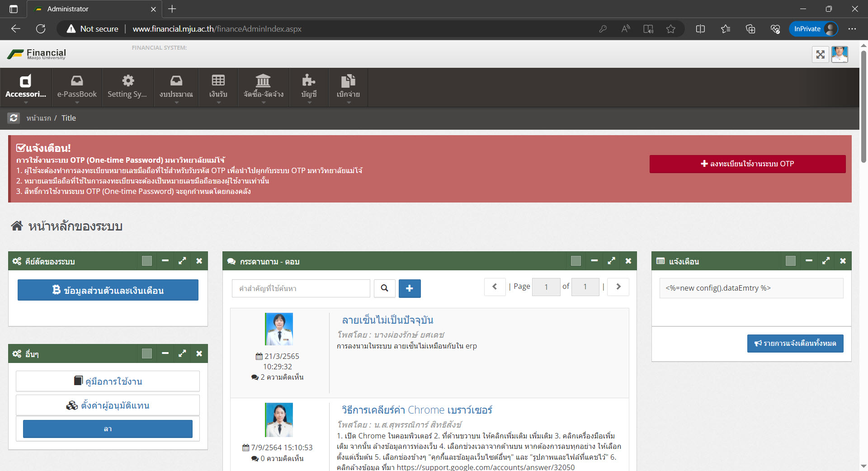Collapse the คีย์ลัดของระบบ panel
The image size is (868, 471).
click(x=165, y=261)
